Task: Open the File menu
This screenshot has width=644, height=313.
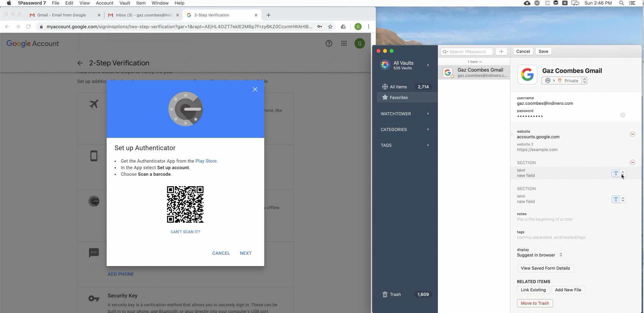Action: [x=55, y=3]
